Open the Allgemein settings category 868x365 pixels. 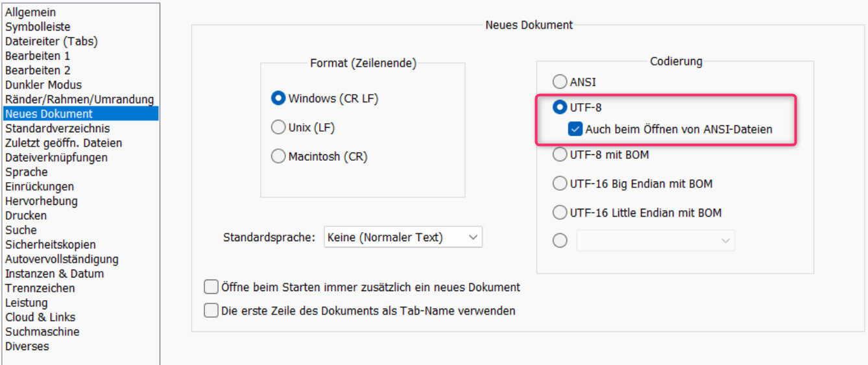[30, 12]
